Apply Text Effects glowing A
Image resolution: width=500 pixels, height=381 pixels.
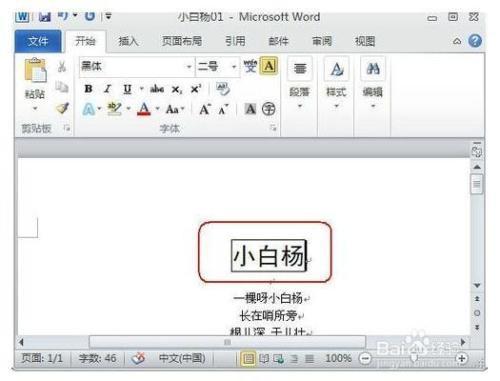pos(89,109)
